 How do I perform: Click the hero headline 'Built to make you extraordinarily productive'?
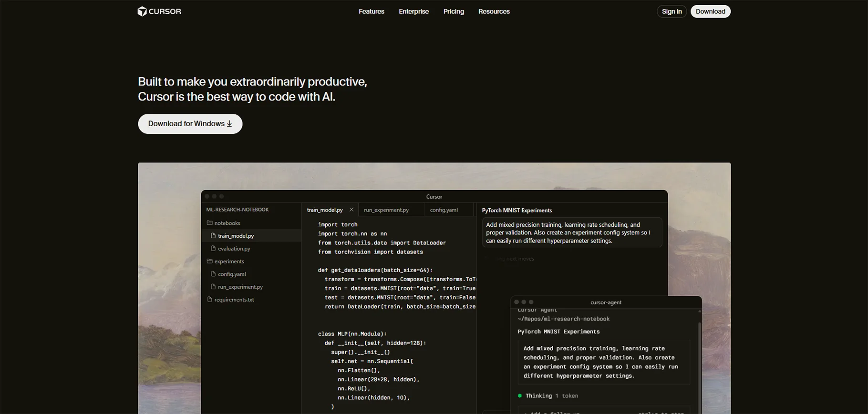pos(252,81)
